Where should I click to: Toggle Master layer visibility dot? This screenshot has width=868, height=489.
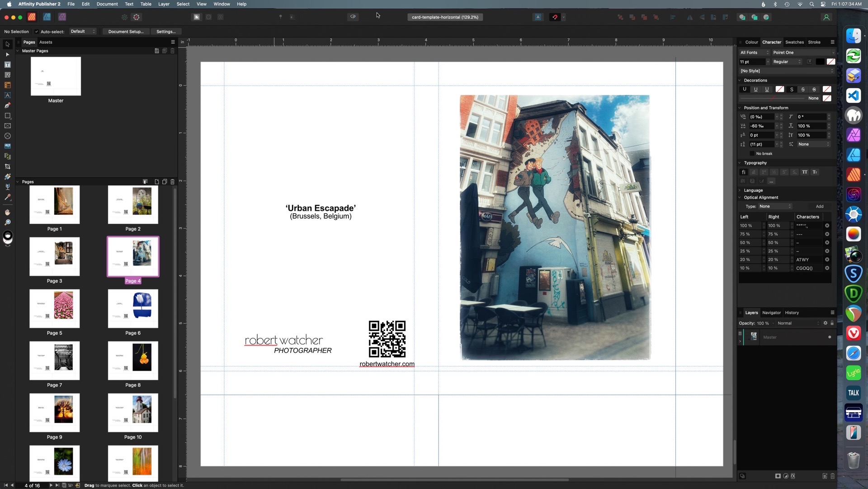[830, 337]
